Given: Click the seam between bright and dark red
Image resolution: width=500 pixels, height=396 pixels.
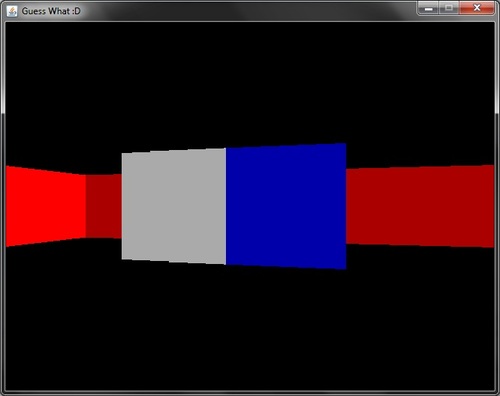Looking at the screenshot, I should (86, 206).
